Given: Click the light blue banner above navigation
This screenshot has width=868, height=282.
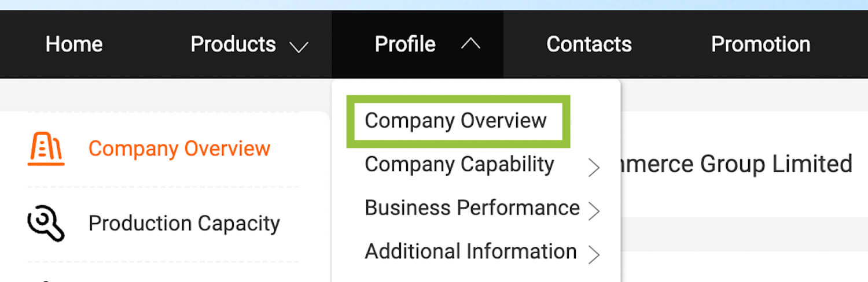Looking at the screenshot, I should pos(434,5).
